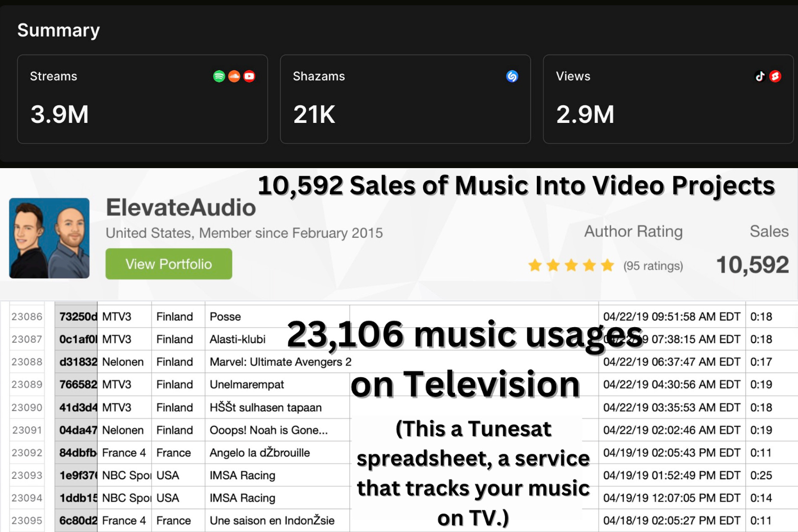Image resolution: width=798 pixels, height=532 pixels.
Task: Click the 21K Shazams value
Action: [x=314, y=114]
